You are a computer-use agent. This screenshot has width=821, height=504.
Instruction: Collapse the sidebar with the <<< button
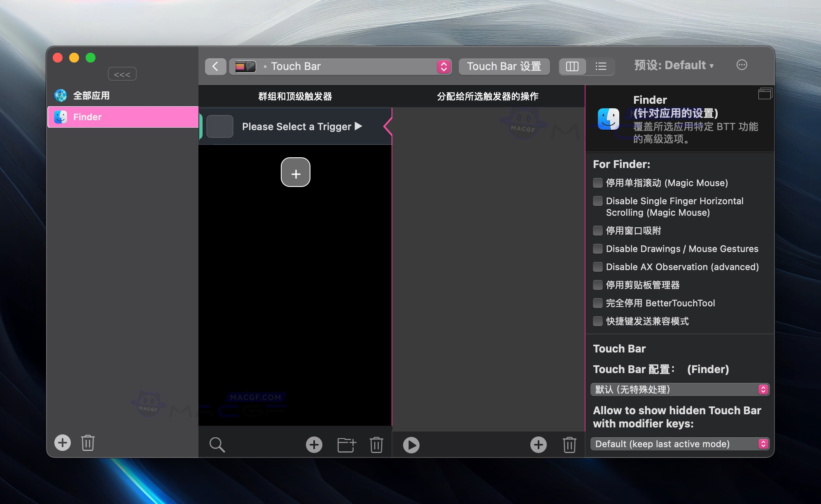point(122,74)
